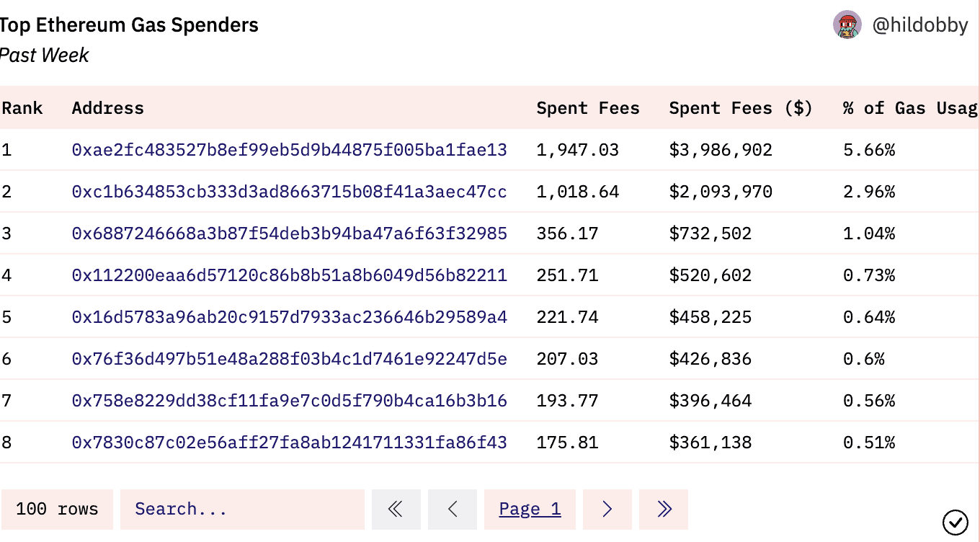Sort by the % of Gas Usage header
This screenshot has height=542, width=980.
coord(909,108)
